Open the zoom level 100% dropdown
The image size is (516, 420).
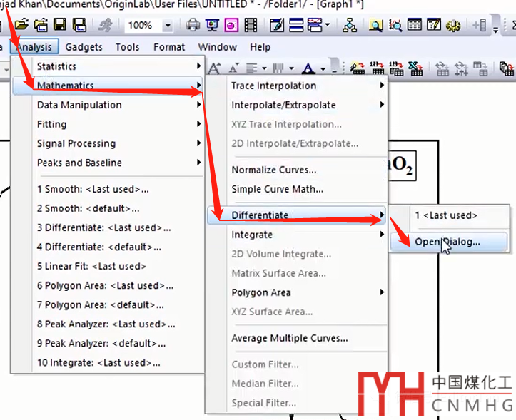pyautogui.click(x=168, y=25)
